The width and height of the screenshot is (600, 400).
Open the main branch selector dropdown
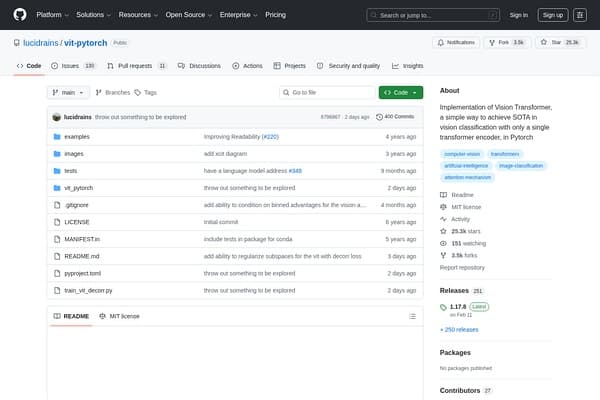click(x=68, y=93)
